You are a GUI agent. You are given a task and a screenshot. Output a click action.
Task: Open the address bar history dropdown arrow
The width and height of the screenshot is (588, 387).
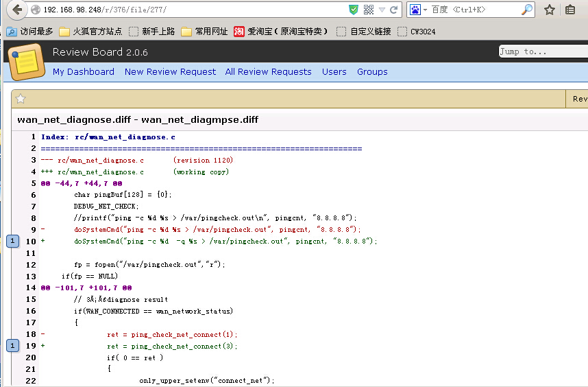[x=382, y=10]
